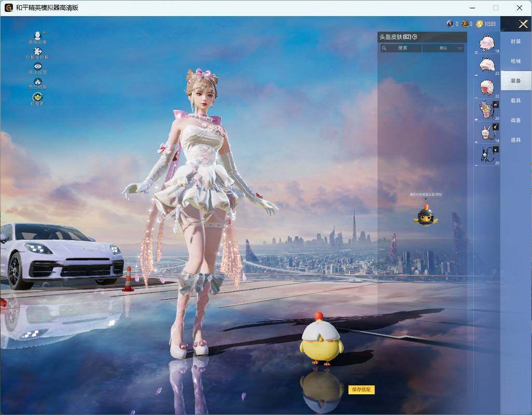Viewport: 532px width, 415px height.
Task: Switch to the 时装 tab
Action: (x=516, y=41)
